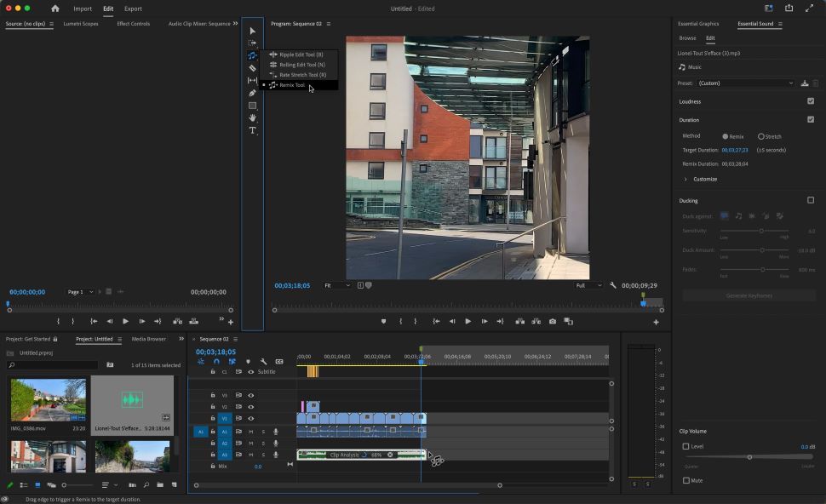
Task: Click the Generate Keyframes button
Action: (748, 295)
